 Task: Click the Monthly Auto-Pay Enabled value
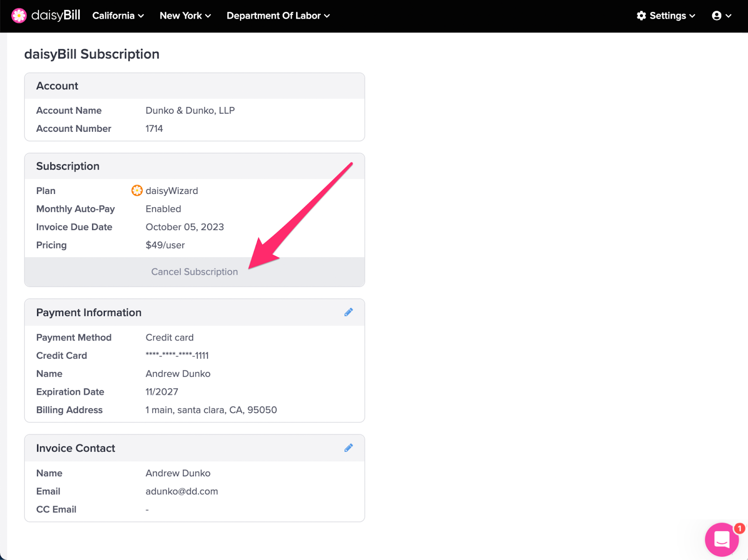163,208
